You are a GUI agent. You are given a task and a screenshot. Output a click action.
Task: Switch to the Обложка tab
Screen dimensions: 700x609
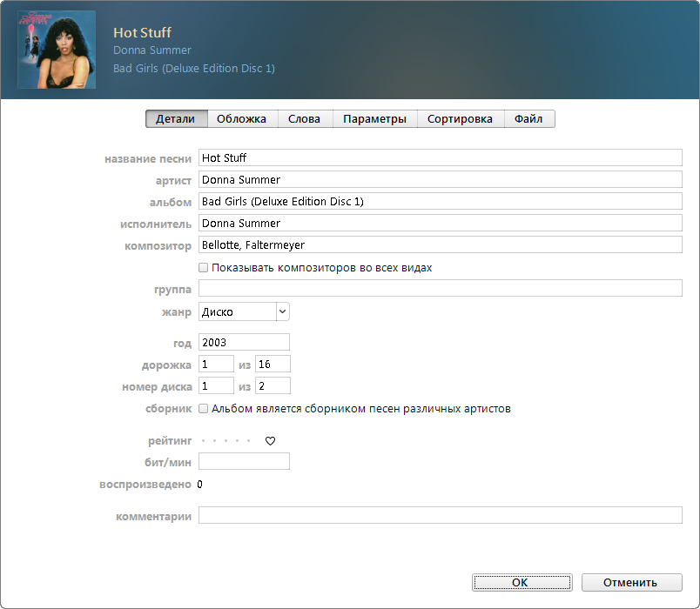241,118
